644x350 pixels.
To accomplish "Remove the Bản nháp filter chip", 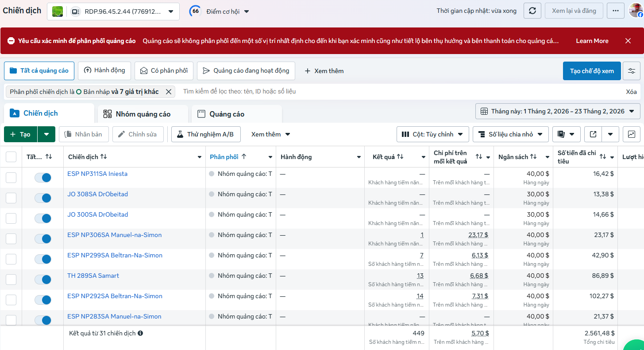I will click(168, 92).
